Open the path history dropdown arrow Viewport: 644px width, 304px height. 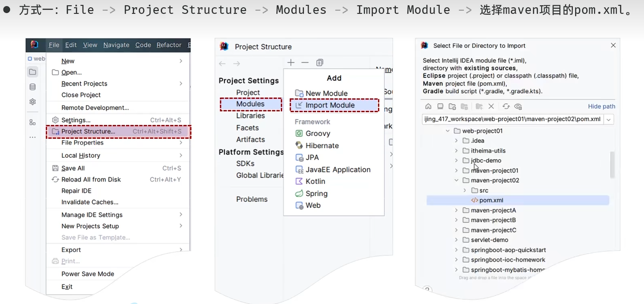point(609,120)
